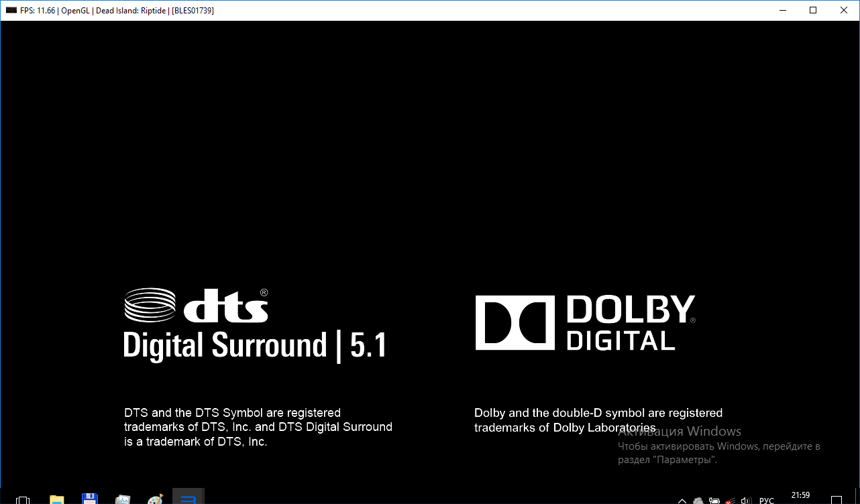Open Task View from the taskbar

pos(22,500)
